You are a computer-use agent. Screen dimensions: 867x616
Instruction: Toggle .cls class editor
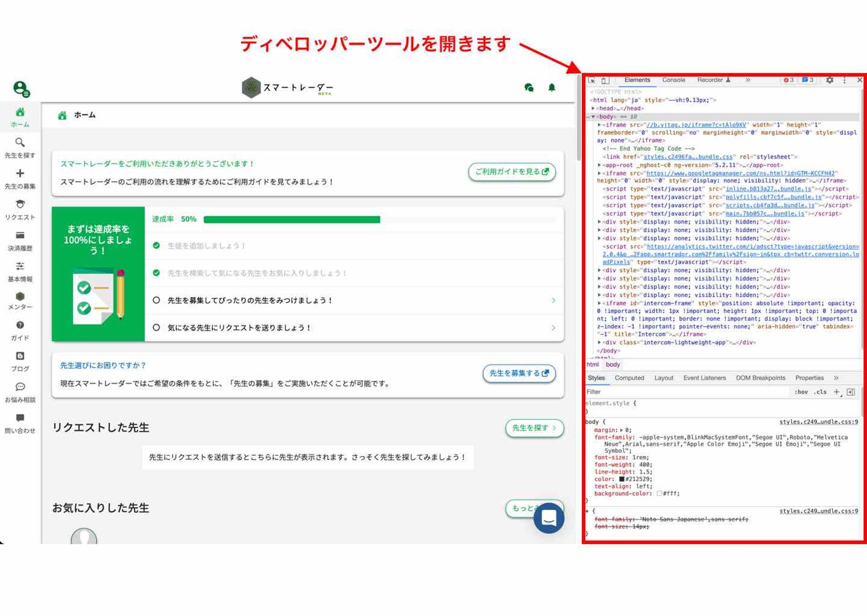click(820, 392)
